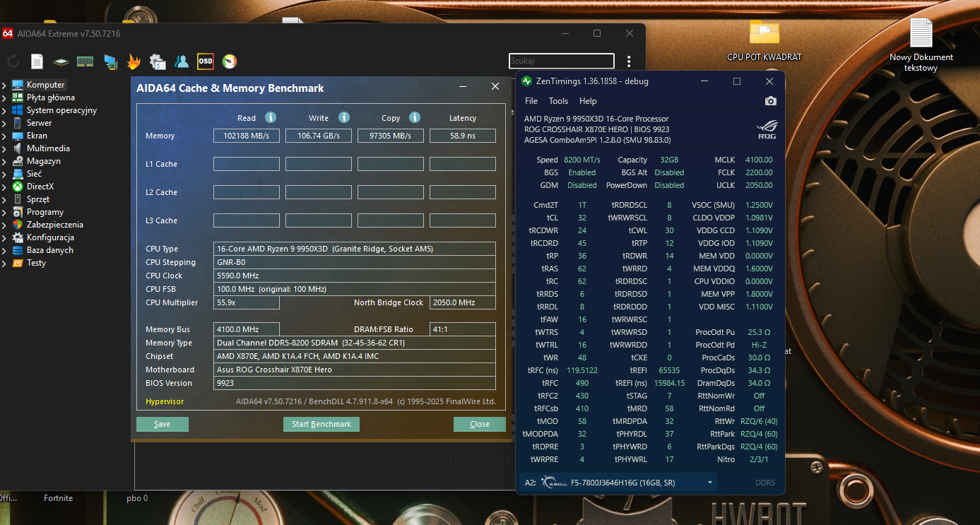Open the Report icon in AIDA64 toolbar
This screenshot has width=980, height=525.
(x=37, y=61)
